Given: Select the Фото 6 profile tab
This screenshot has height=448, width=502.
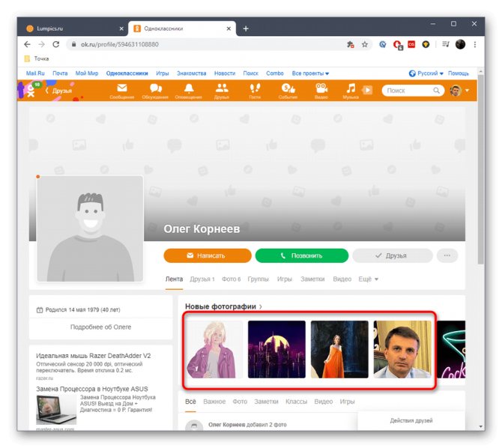Looking at the screenshot, I should [x=231, y=279].
